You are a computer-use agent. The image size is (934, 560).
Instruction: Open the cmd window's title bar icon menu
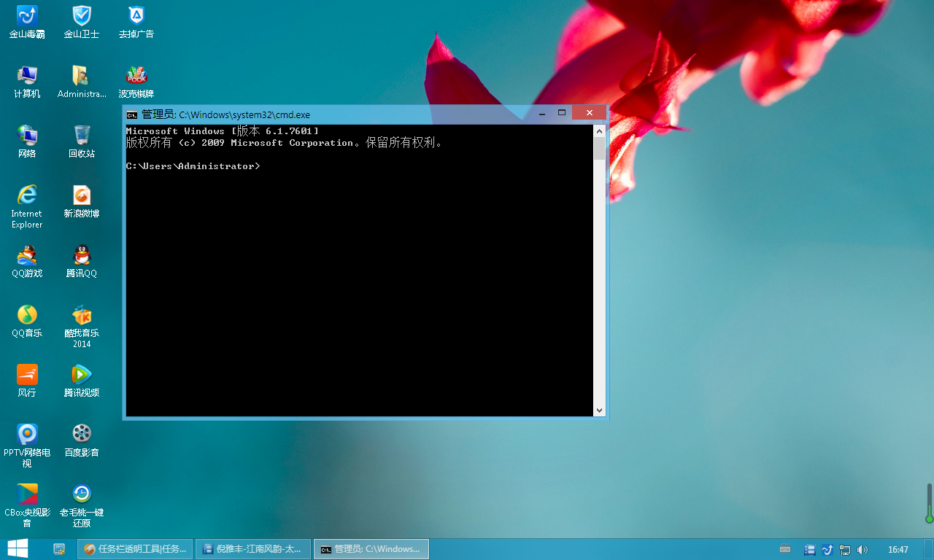tap(132, 114)
